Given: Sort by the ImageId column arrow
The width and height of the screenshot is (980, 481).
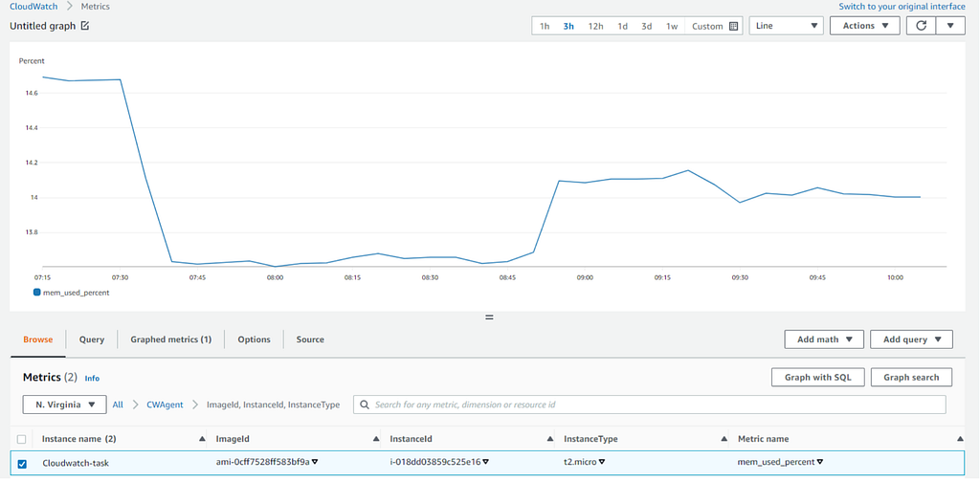Looking at the screenshot, I should (x=375, y=439).
